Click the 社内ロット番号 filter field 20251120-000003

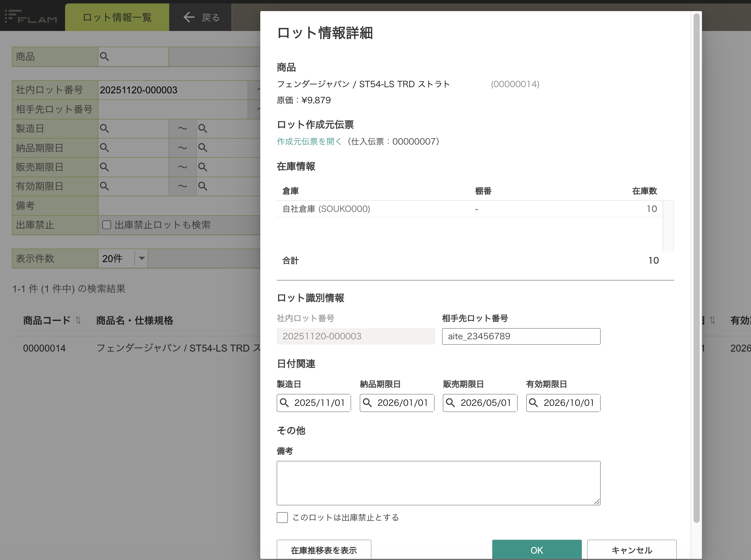(173, 90)
